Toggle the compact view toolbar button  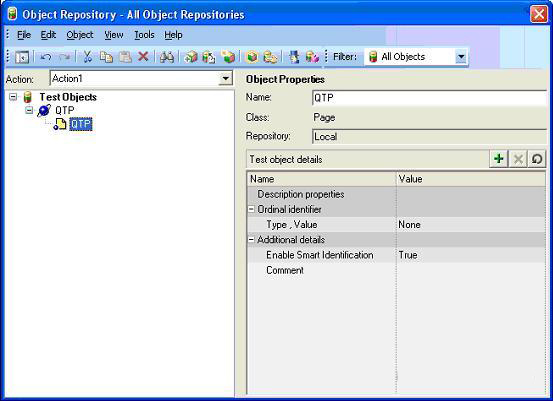[x=22, y=57]
